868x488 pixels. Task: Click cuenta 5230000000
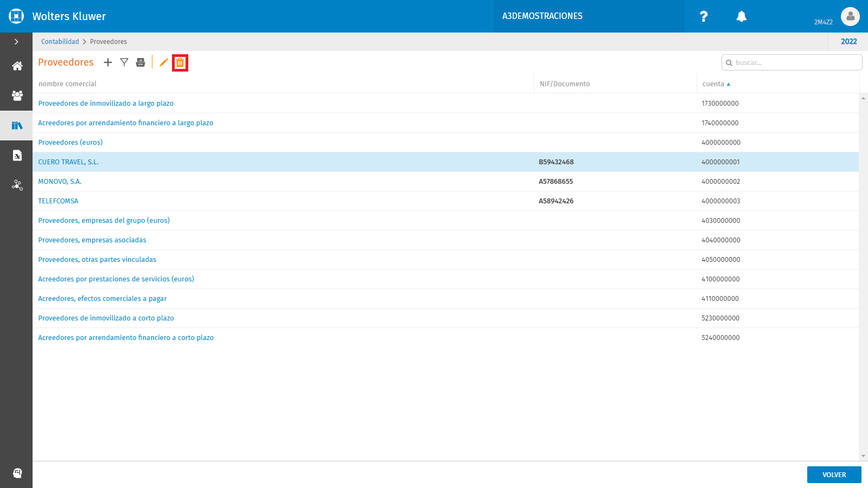click(720, 318)
